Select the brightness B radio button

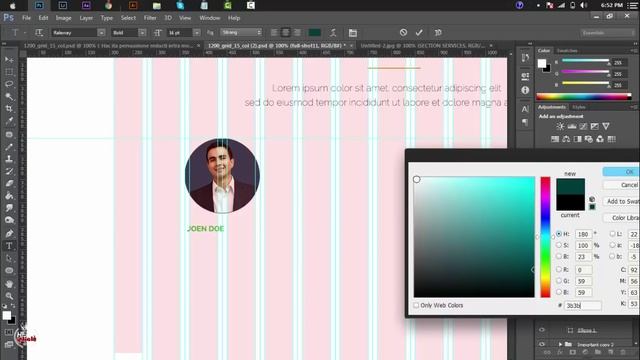click(x=559, y=256)
